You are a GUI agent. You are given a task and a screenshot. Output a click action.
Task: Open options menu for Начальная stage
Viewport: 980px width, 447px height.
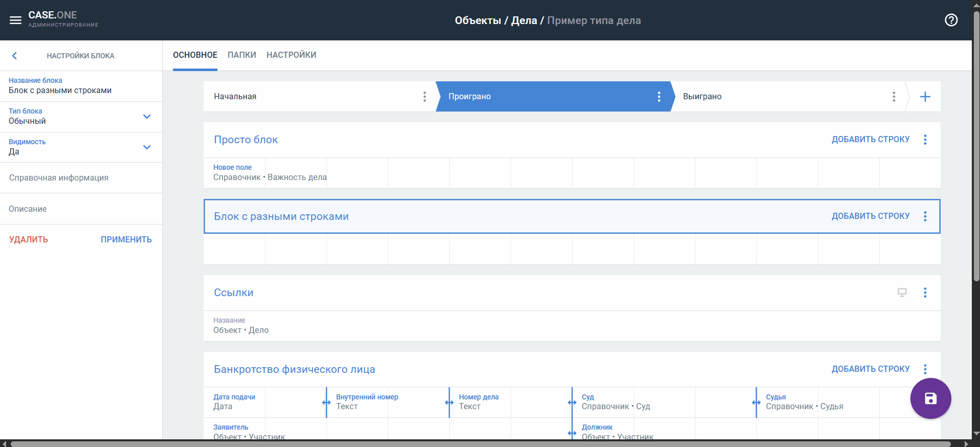[424, 97]
